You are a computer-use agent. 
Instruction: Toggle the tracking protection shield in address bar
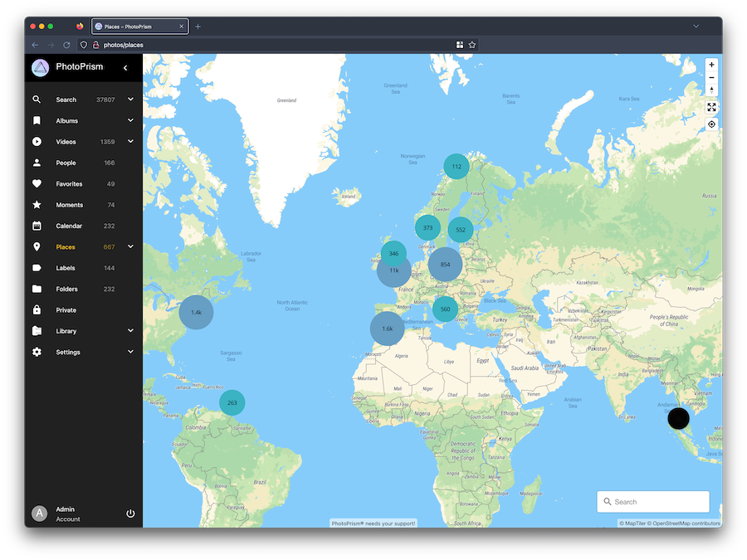point(82,45)
